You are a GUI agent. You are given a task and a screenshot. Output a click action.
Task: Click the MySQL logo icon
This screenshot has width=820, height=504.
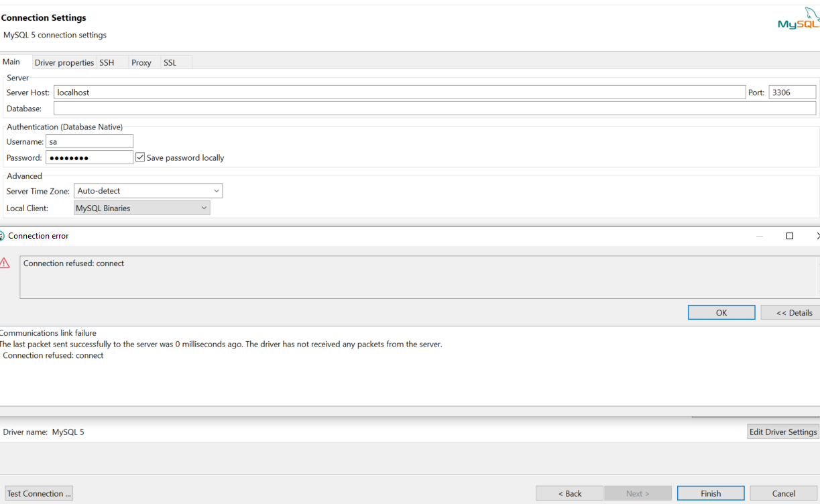pos(799,19)
